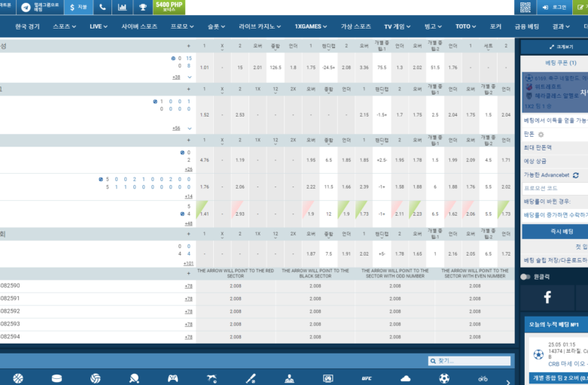Show more sports with right arrow
The width and height of the screenshot is (588, 385).
point(508,383)
